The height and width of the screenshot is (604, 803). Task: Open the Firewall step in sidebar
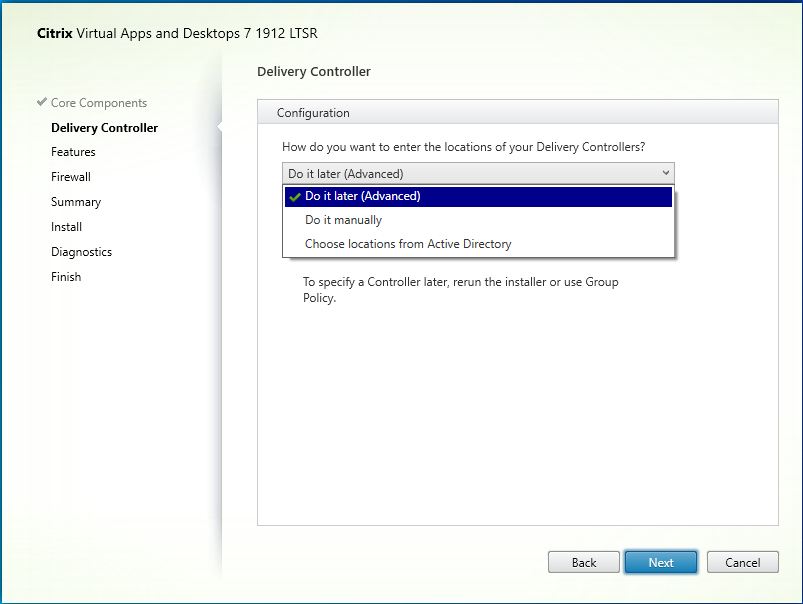pyautogui.click(x=71, y=177)
